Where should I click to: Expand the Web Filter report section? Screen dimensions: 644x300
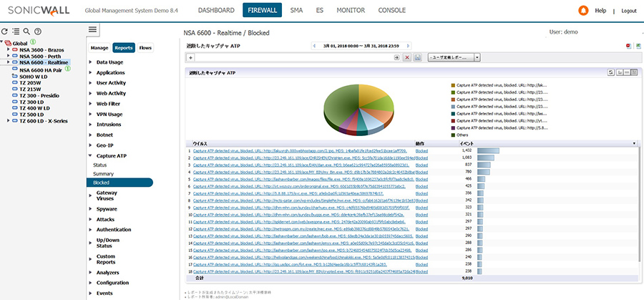(91, 104)
